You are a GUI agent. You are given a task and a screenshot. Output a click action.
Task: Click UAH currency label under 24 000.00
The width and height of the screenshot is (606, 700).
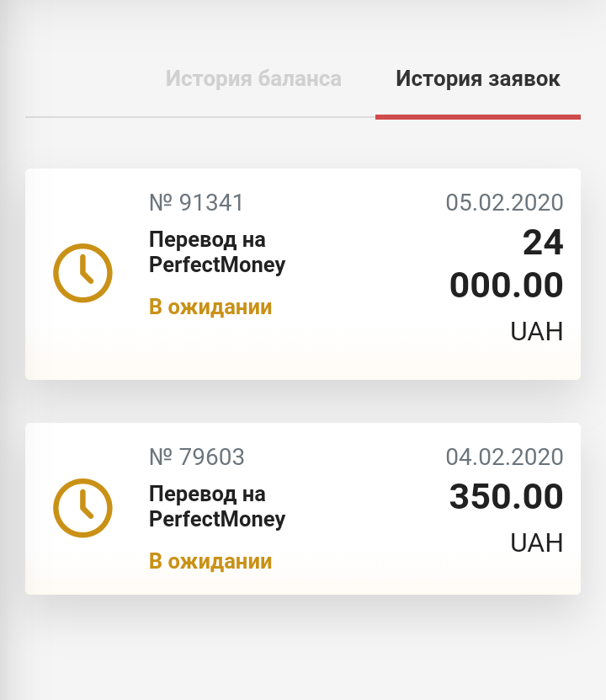[537, 331]
